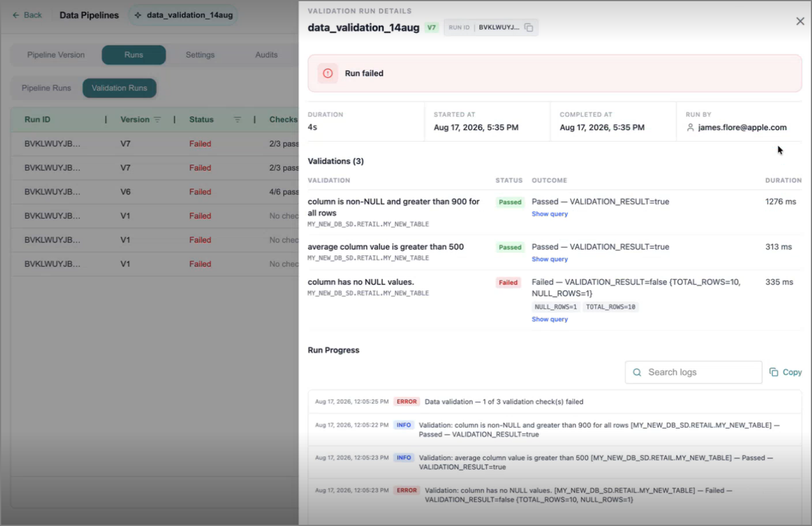
Task: Click the Run failed alert icon
Action: click(328, 73)
